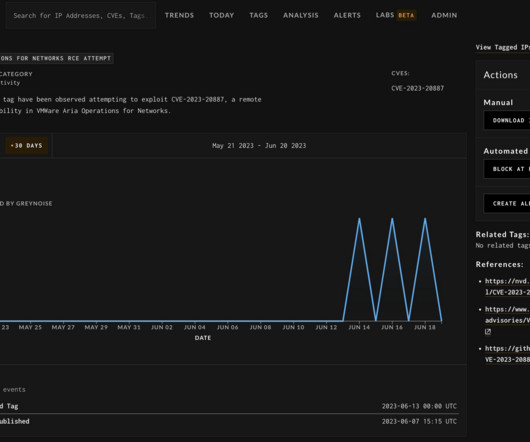
Task: Click the BLOCK AT button under Automated
Action: tap(507, 169)
